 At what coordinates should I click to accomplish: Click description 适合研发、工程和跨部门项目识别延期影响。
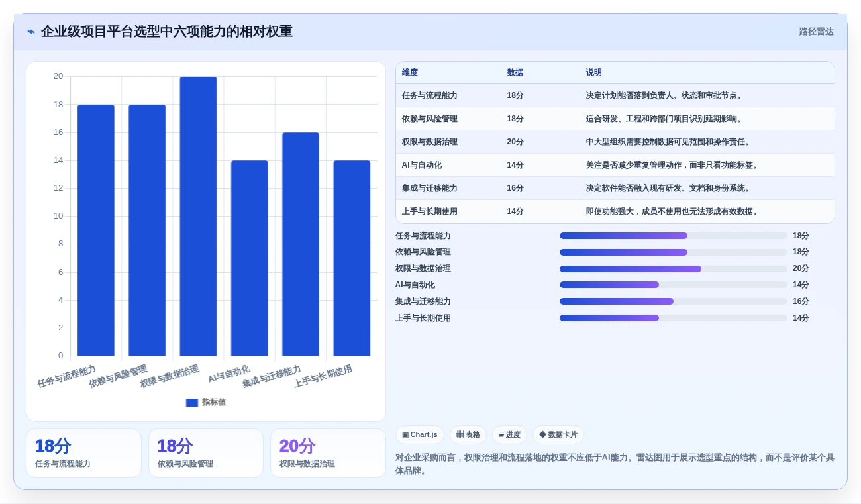(x=665, y=119)
